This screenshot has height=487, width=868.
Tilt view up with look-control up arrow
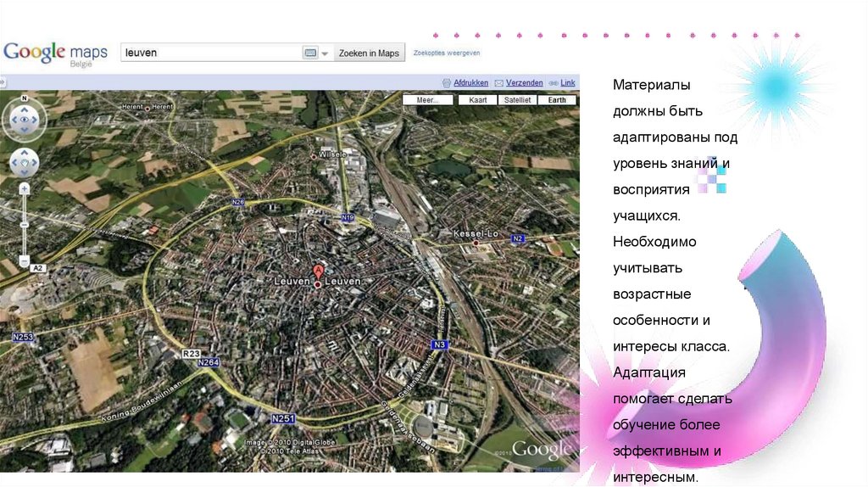[25, 111]
